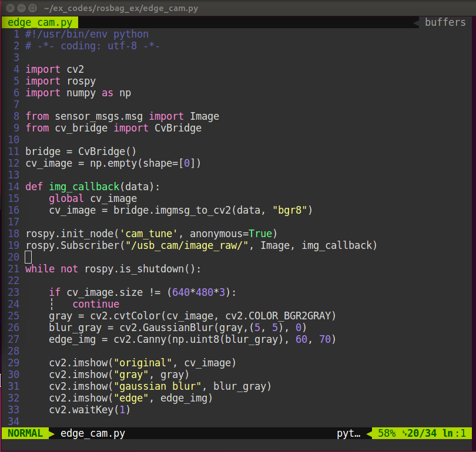Click the NORMAL mode indicator
476x452 pixels.
(25, 433)
